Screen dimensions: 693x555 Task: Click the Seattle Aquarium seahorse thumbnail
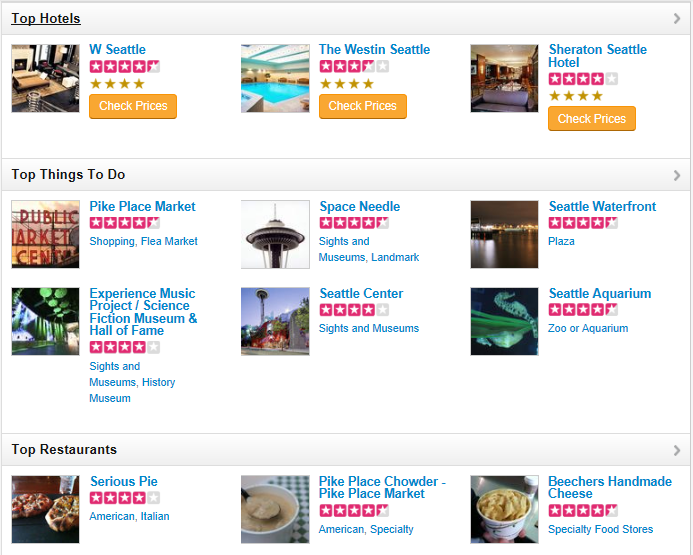pos(504,321)
